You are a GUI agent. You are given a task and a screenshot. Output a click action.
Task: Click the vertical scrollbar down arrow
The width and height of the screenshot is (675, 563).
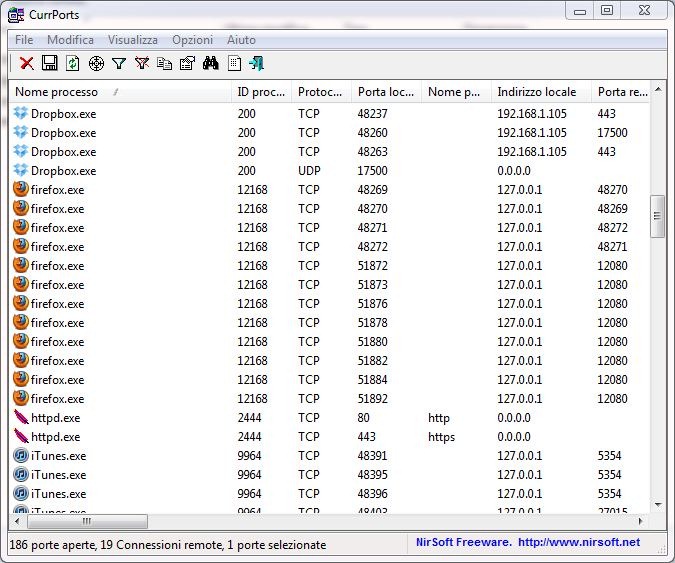point(658,504)
